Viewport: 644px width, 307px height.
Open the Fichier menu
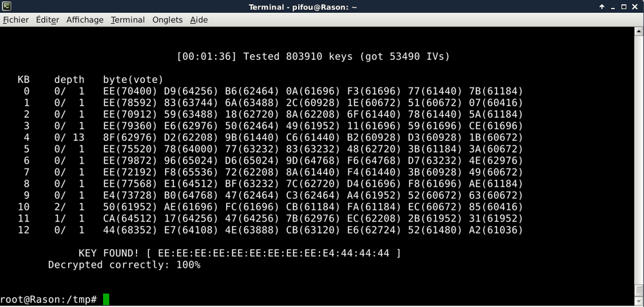(x=16, y=20)
